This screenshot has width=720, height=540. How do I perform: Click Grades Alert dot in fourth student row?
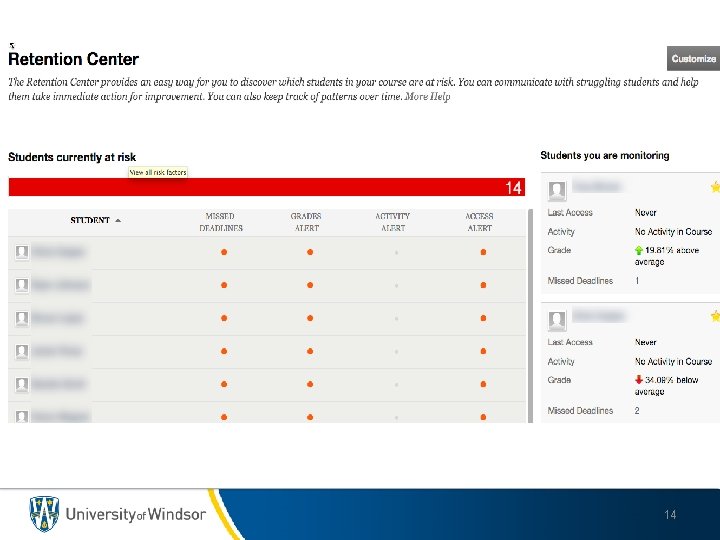coord(310,351)
